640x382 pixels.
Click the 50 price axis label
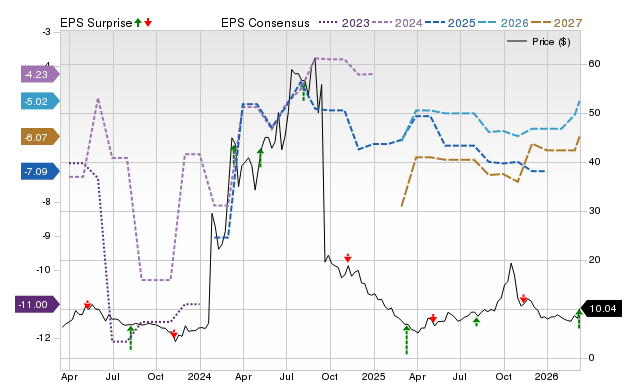point(594,113)
